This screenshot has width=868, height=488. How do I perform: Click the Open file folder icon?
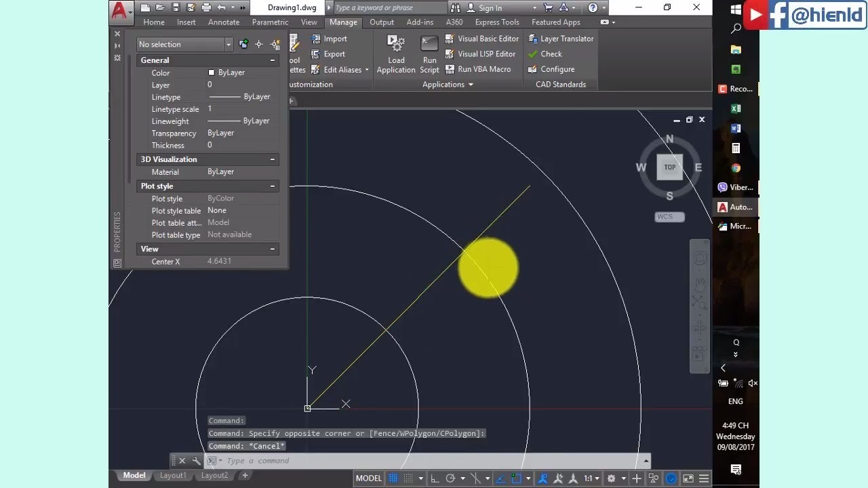(160, 7)
